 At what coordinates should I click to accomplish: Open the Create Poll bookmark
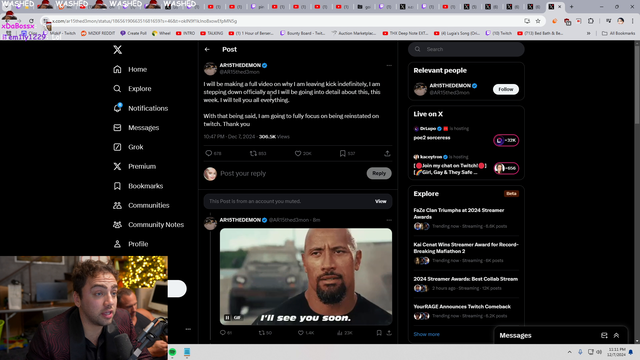pyautogui.click(x=133, y=33)
